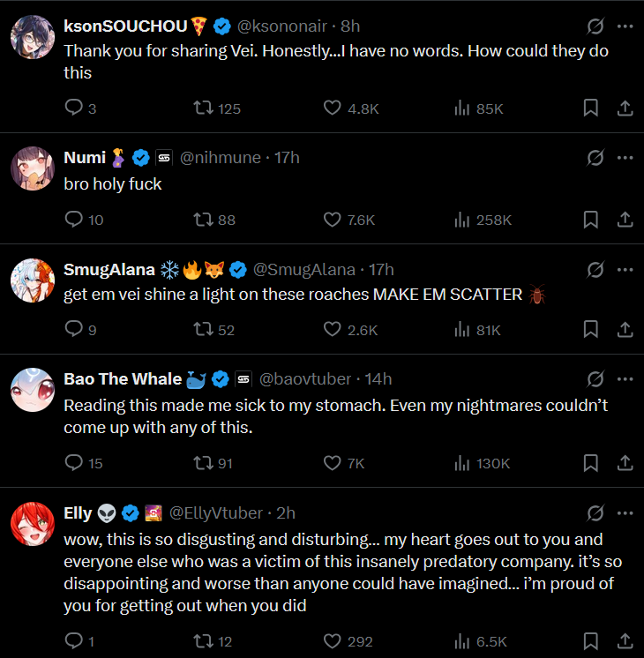Like SmugAlana's tweet about roaches
This screenshot has height=658, width=644.
pos(333,329)
